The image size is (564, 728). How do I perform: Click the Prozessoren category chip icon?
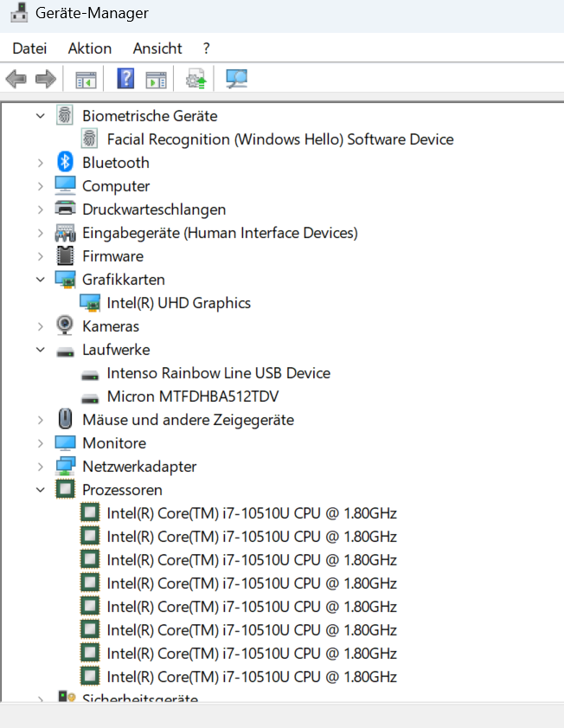[x=65, y=489]
